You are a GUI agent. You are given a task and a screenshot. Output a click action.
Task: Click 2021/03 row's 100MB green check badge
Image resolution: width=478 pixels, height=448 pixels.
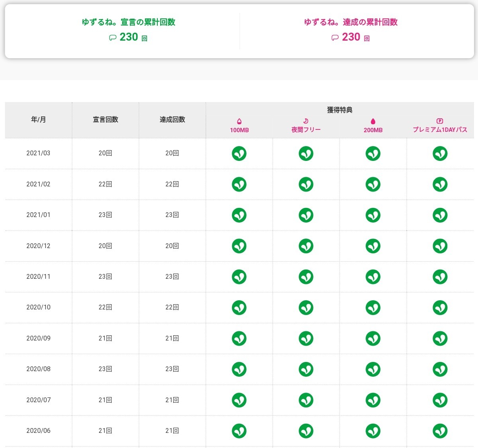click(239, 153)
